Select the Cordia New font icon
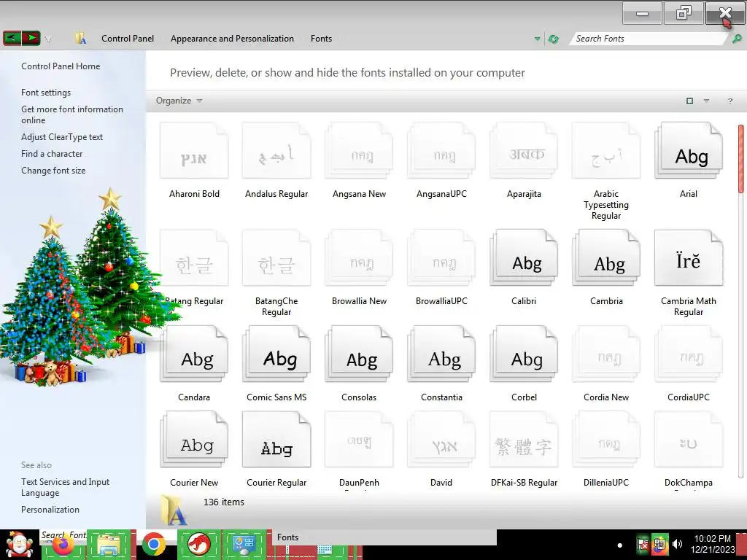The height and width of the screenshot is (560, 747). 606,354
